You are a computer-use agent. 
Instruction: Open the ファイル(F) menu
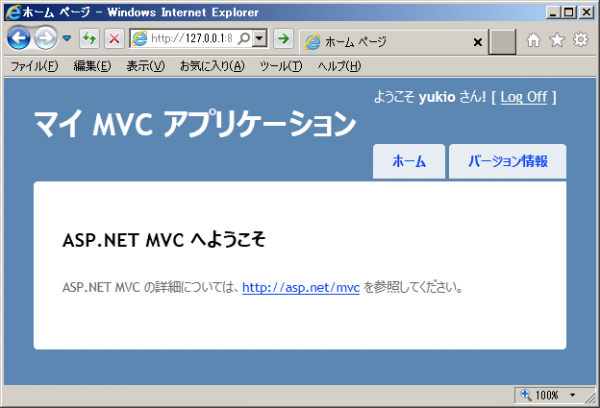pos(34,66)
